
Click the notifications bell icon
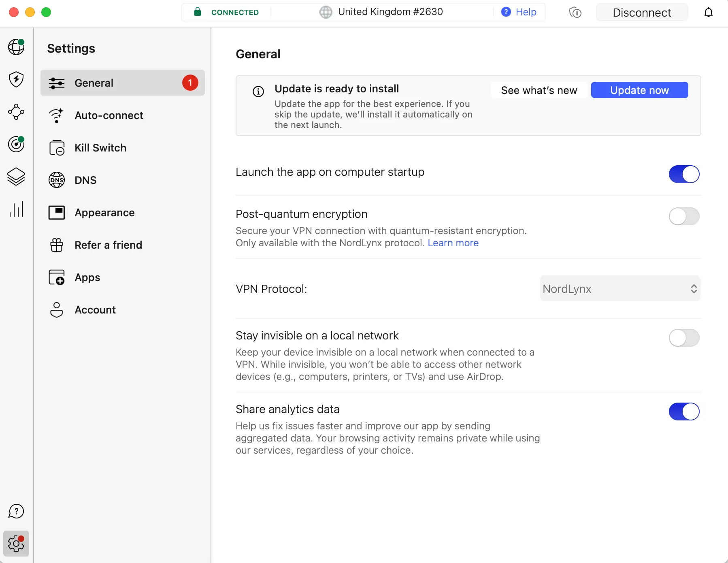point(709,13)
